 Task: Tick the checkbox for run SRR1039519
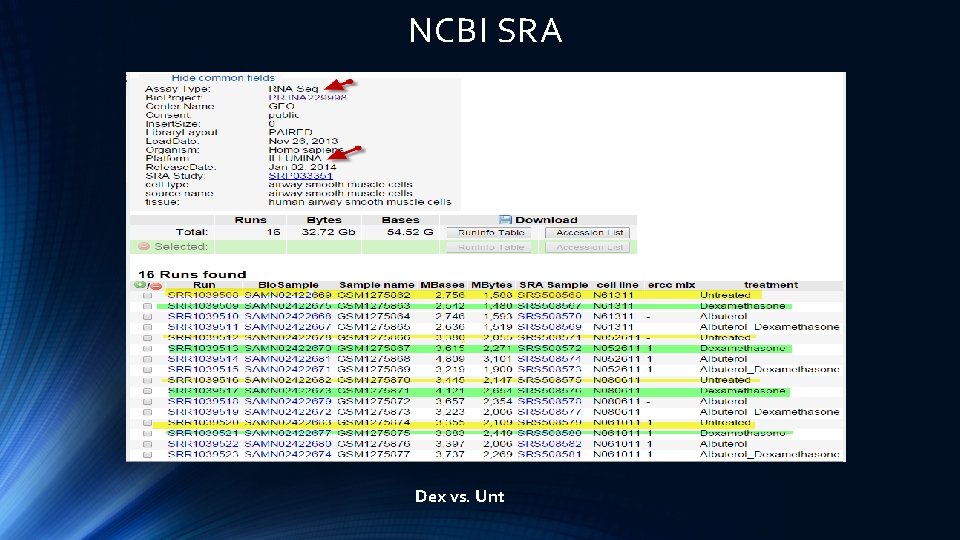pyautogui.click(x=148, y=412)
